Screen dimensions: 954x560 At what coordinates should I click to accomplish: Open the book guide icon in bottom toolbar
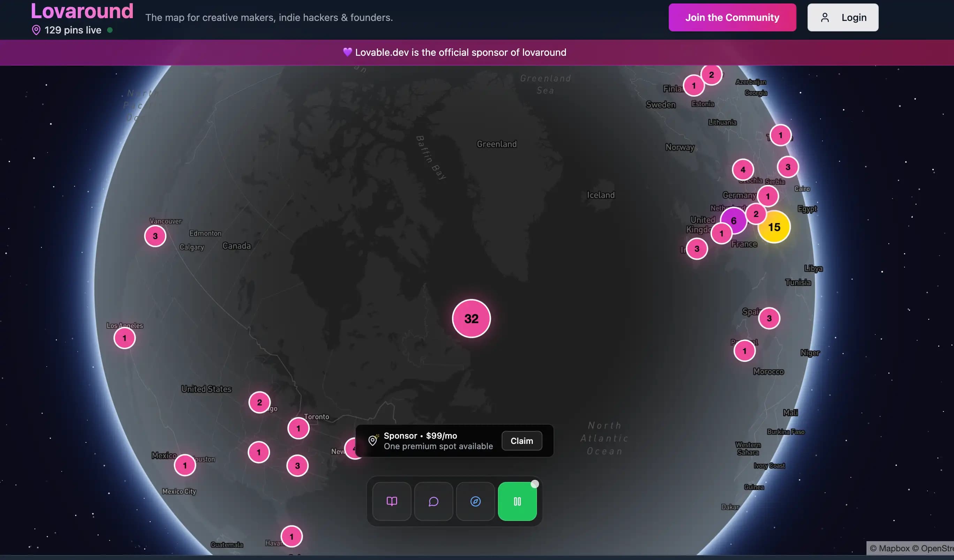pyautogui.click(x=392, y=501)
